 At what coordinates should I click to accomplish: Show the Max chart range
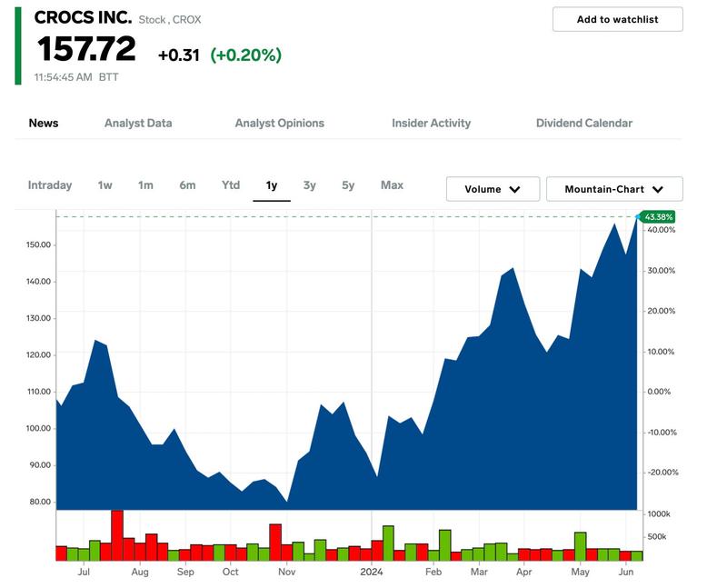coord(393,185)
